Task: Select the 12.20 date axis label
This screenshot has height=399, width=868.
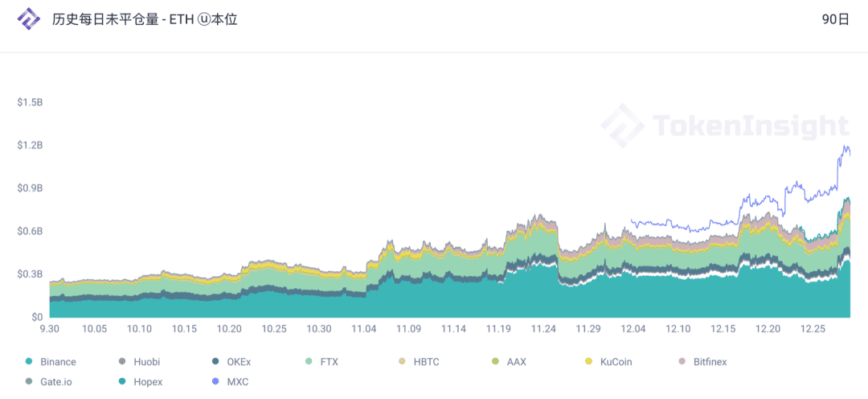Action: click(768, 329)
